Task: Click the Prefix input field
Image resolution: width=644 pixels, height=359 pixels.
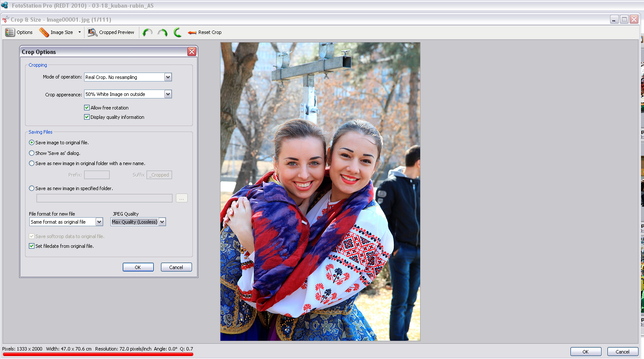Action: pyautogui.click(x=97, y=175)
